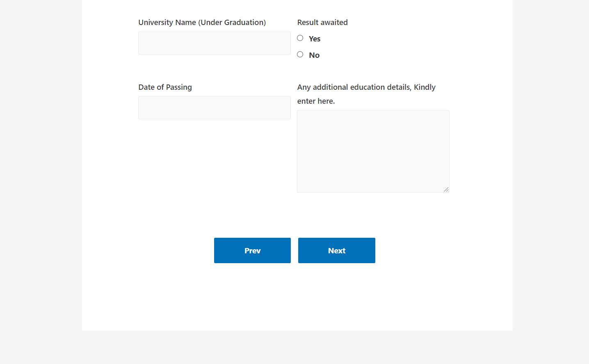The width and height of the screenshot is (589, 364).
Task: Return to the previous form step
Action: pos(252,250)
